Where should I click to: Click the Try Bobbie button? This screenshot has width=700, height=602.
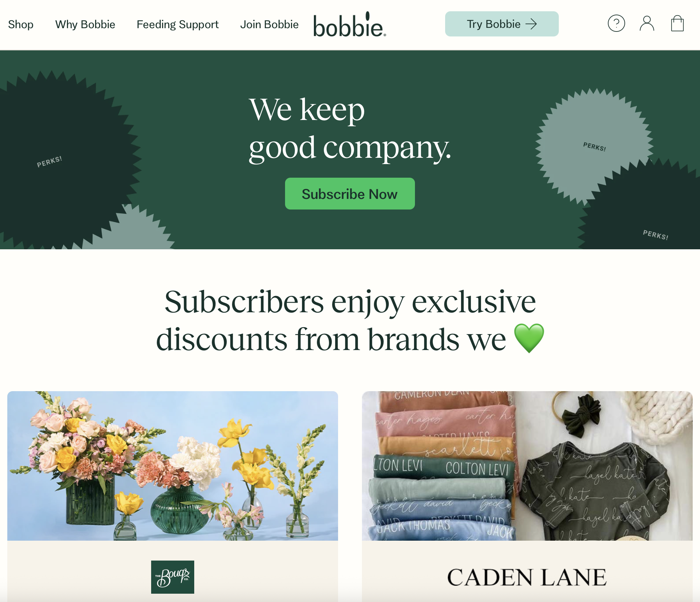[x=502, y=24]
